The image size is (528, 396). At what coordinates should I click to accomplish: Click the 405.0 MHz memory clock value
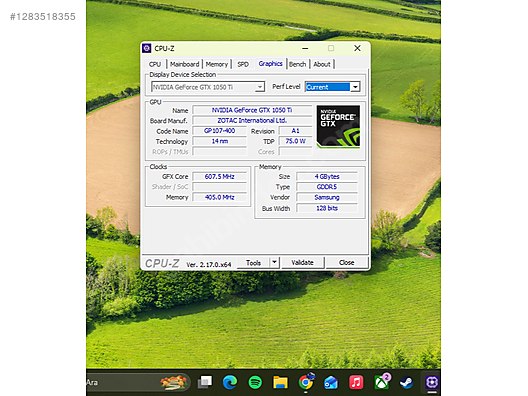220,197
